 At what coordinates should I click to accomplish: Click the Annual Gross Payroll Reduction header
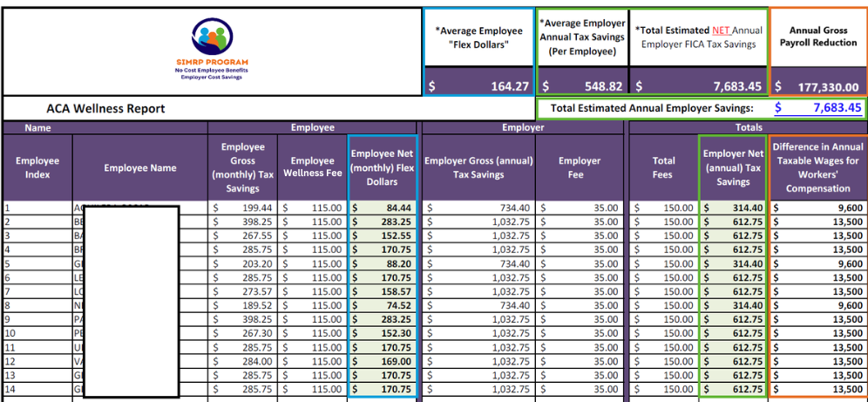(x=817, y=37)
